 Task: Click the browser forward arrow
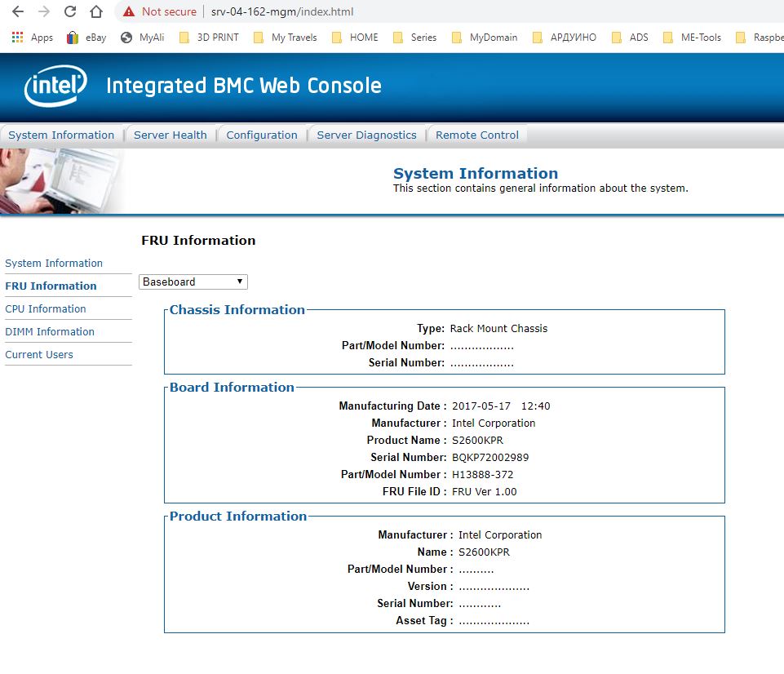(x=44, y=12)
